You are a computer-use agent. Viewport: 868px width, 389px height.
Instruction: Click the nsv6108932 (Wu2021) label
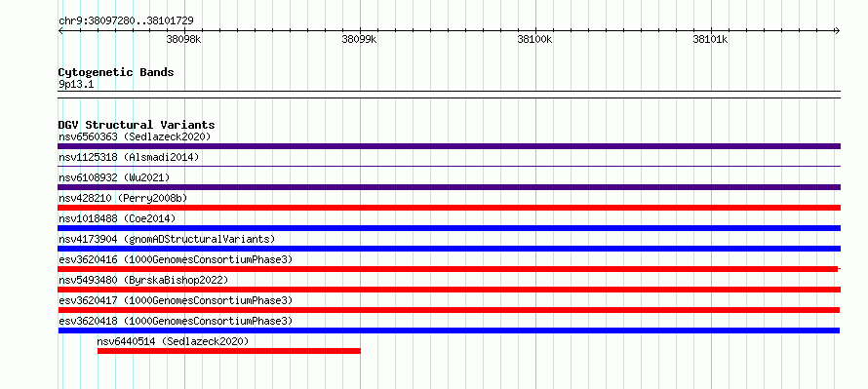(114, 177)
